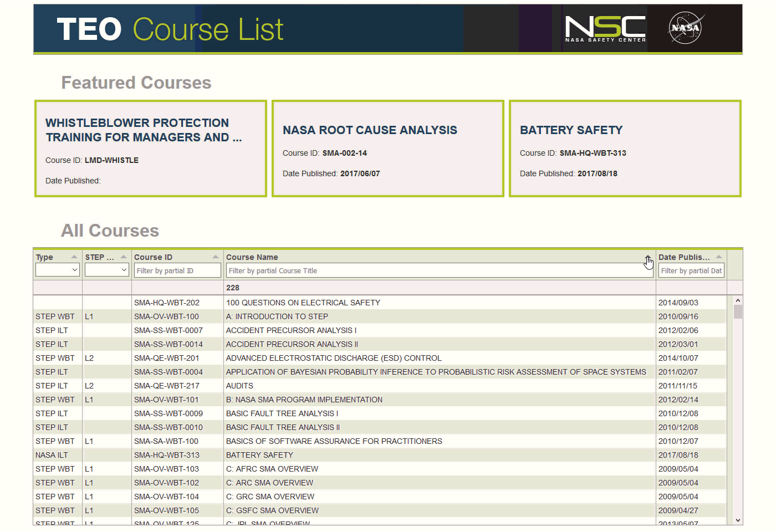Click date cell 2011/11/15
The width and height of the screenshot is (776, 532).
click(x=678, y=386)
